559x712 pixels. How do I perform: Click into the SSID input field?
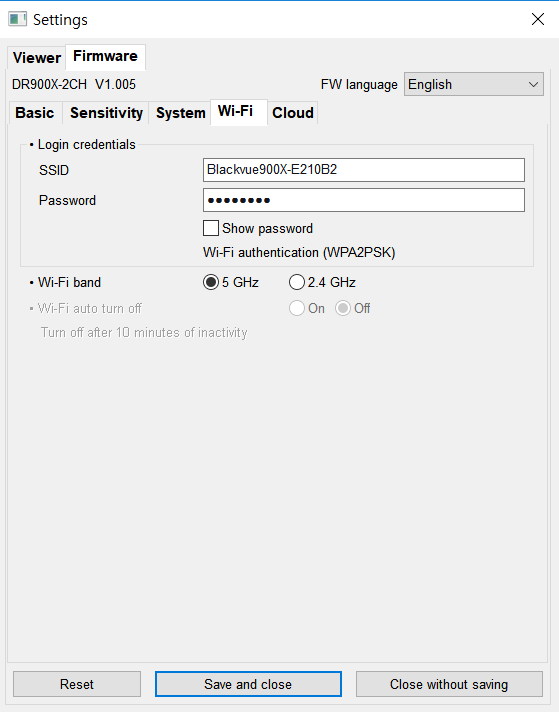[x=364, y=170]
